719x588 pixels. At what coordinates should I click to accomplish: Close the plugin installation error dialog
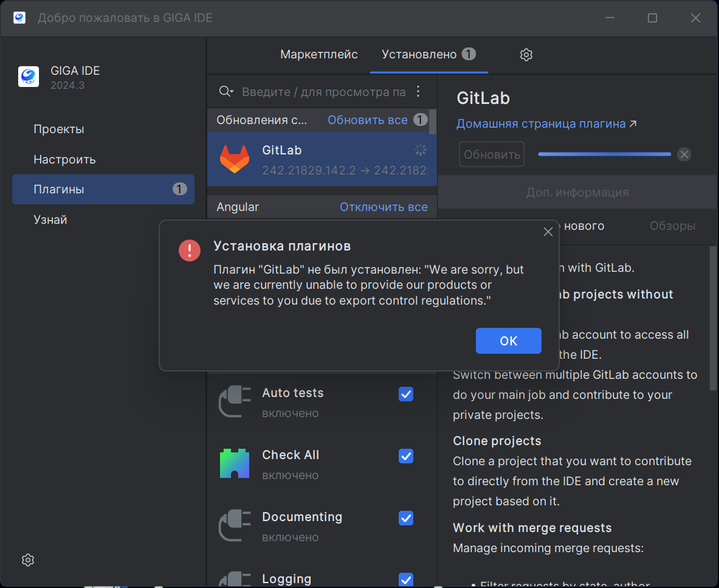click(548, 232)
